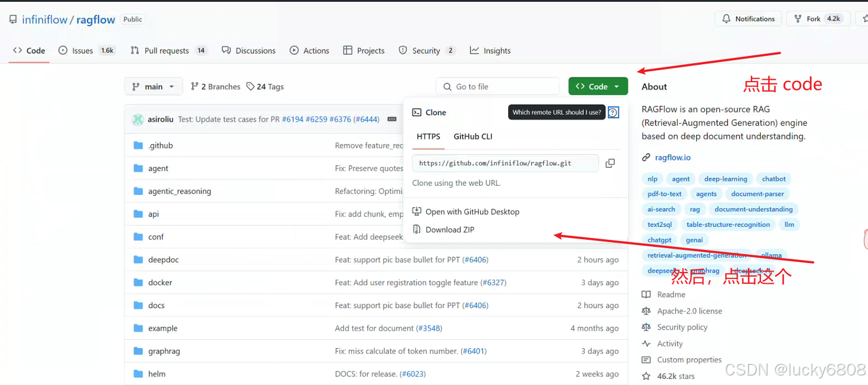Open the Security tab

[427, 51]
